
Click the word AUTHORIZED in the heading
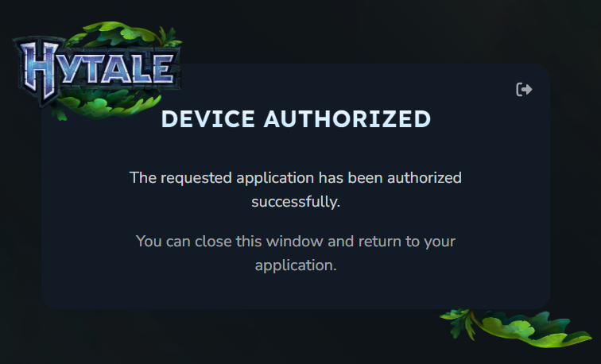click(x=347, y=118)
